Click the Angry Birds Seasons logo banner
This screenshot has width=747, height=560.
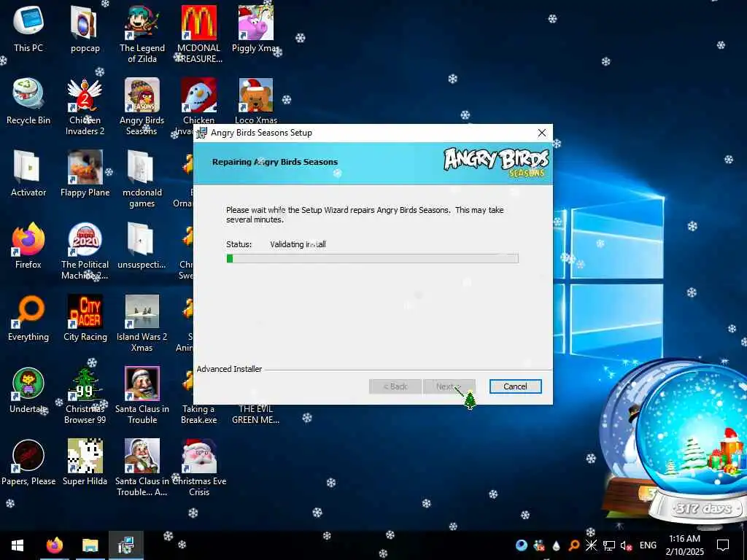495,163
